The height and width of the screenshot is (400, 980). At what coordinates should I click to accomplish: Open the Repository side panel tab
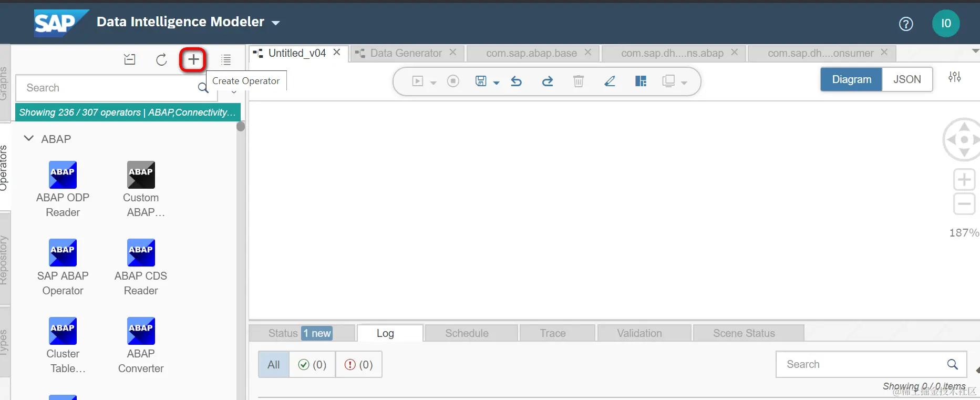click(x=4, y=260)
